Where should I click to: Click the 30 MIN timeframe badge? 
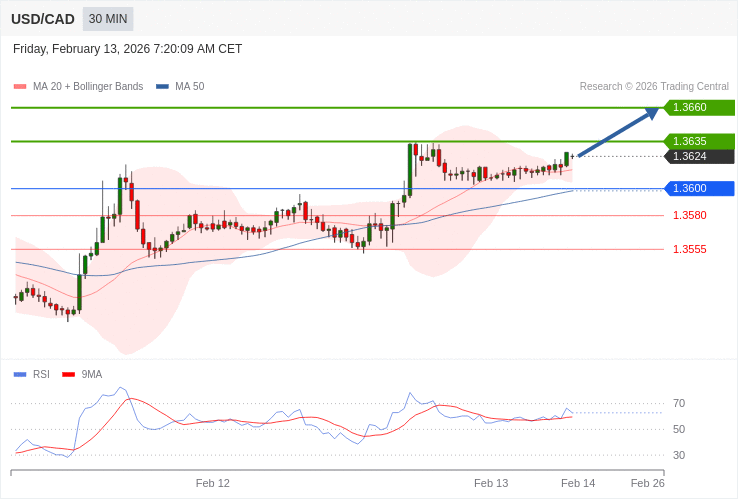108,19
